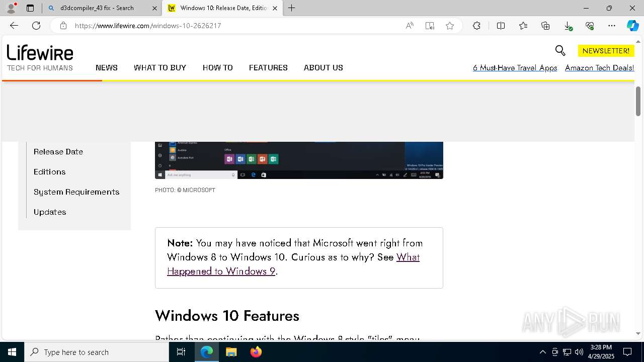The height and width of the screenshot is (362, 644).
Task: Open Collections icon
Action: pyautogui.click(x=545, y=26)
